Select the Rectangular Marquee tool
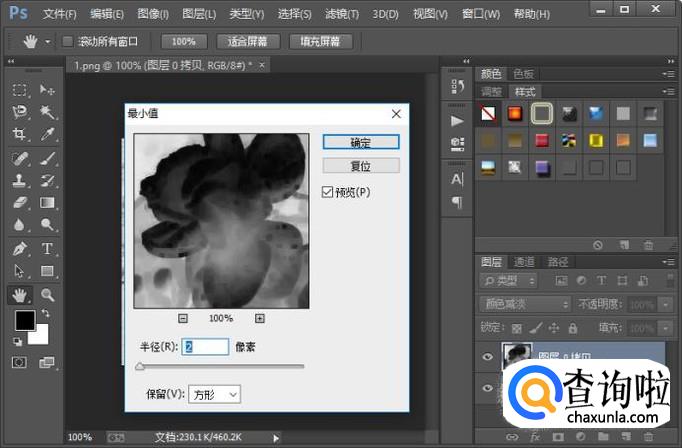The image size is (682, 448). coord(19,90)
